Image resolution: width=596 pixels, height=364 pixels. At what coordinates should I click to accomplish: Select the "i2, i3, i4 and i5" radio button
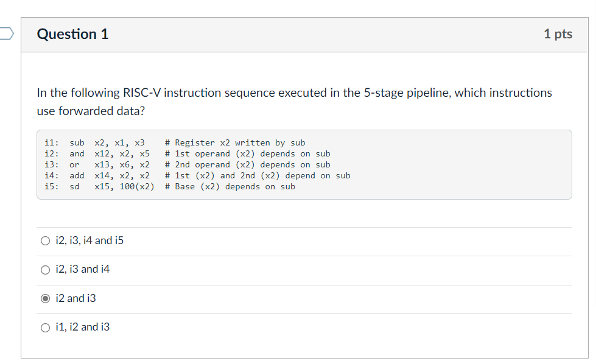coord(46,241)
